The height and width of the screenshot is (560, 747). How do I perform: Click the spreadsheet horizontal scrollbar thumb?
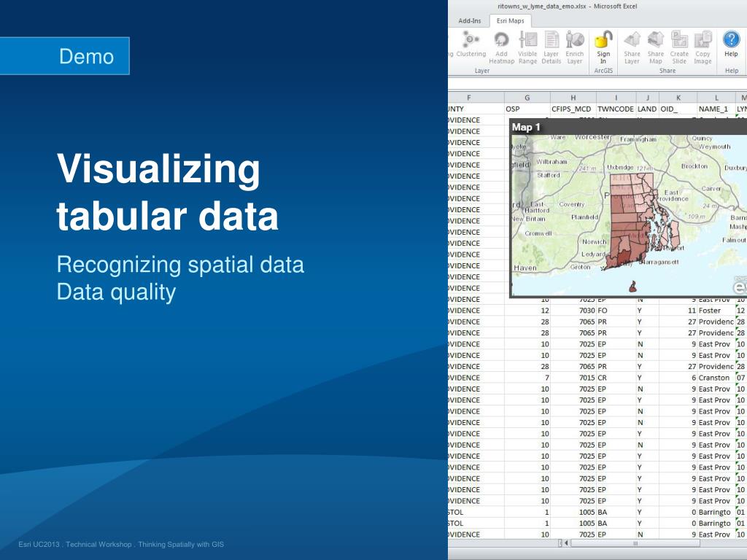(x=635, y=543)
